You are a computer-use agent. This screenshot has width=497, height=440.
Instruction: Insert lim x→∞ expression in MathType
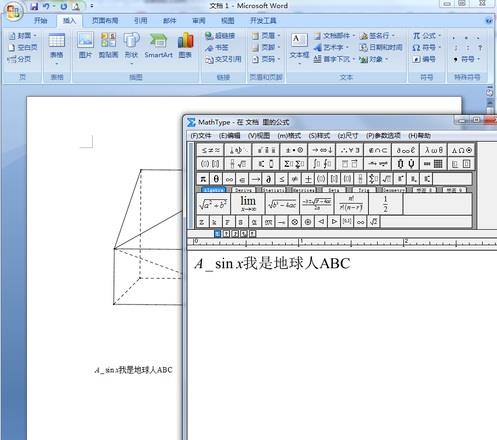click(248, 203)
